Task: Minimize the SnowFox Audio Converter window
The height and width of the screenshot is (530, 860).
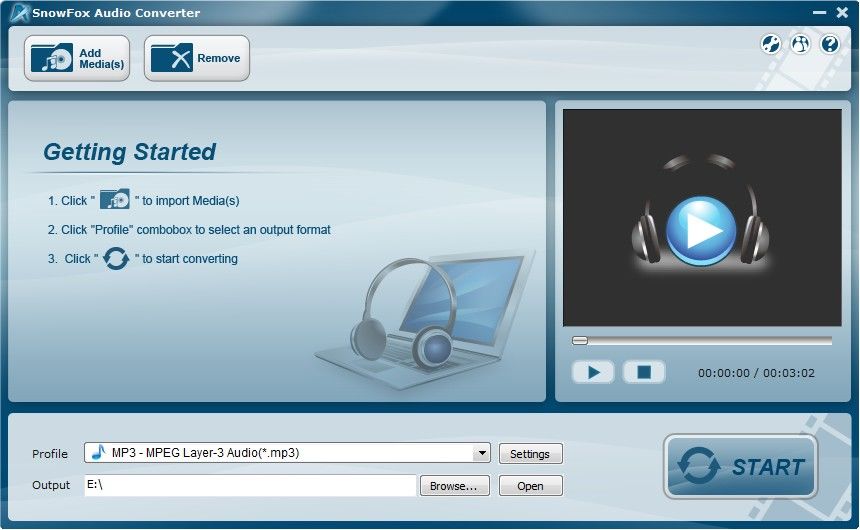Action: pyautogui.click(x=819, y=12)
